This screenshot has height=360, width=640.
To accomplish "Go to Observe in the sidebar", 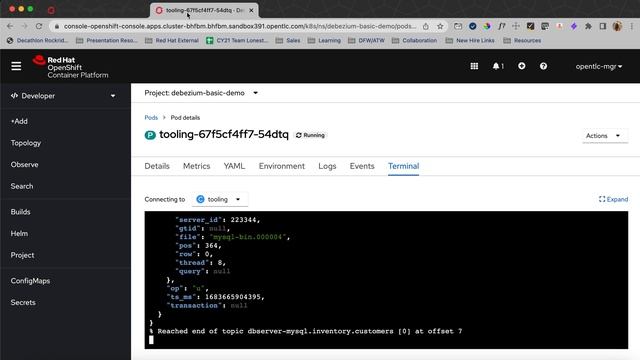I will point(24,164).
